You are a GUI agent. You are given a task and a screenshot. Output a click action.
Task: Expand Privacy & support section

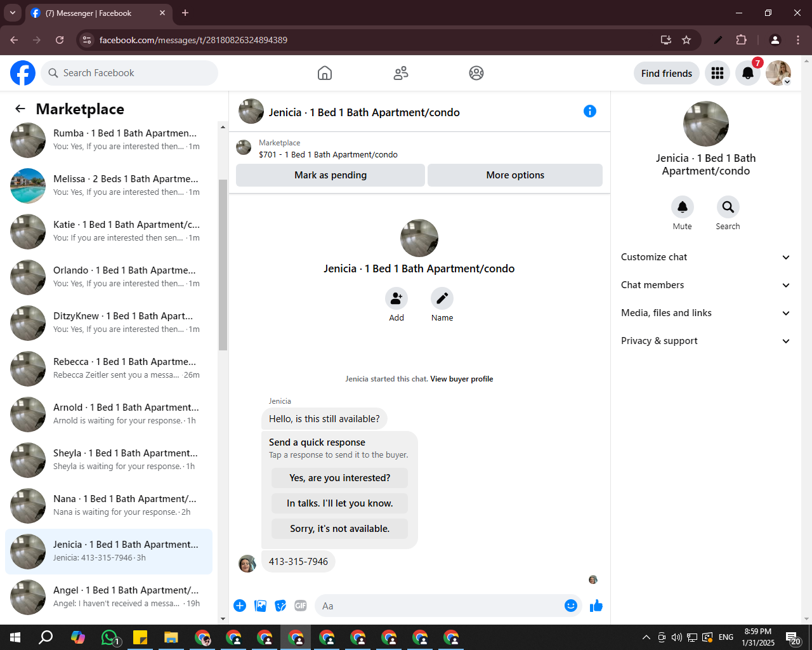tap(705, 341)
